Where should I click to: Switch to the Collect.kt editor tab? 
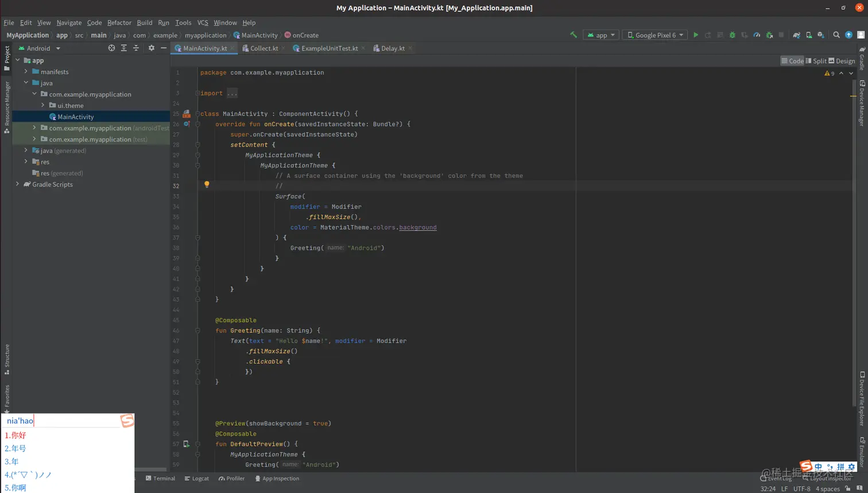point(263,48)
